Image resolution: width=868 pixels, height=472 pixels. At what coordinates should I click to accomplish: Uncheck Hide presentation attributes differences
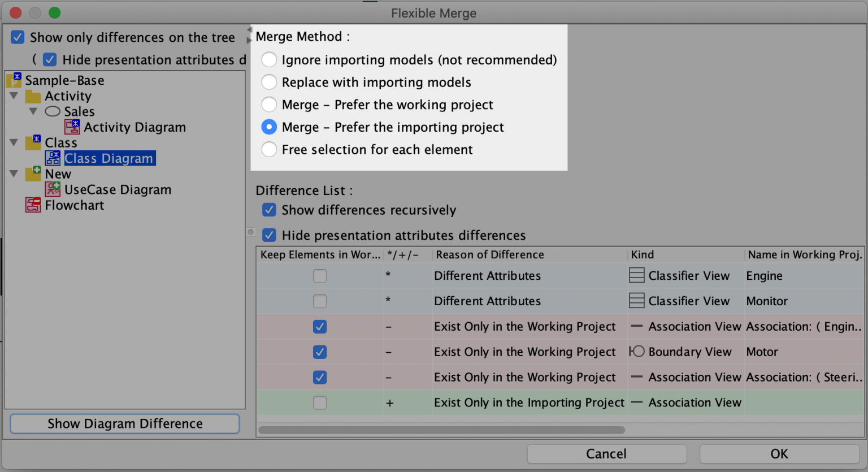tap(270, 235)
